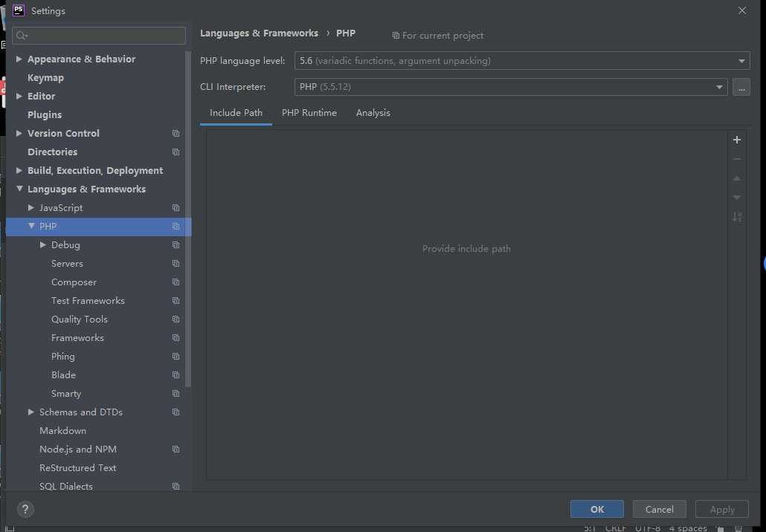This screenshot has height=532, width=766.
Task: Expand Appearance & Behavior section
Action: tap(19, 59)
